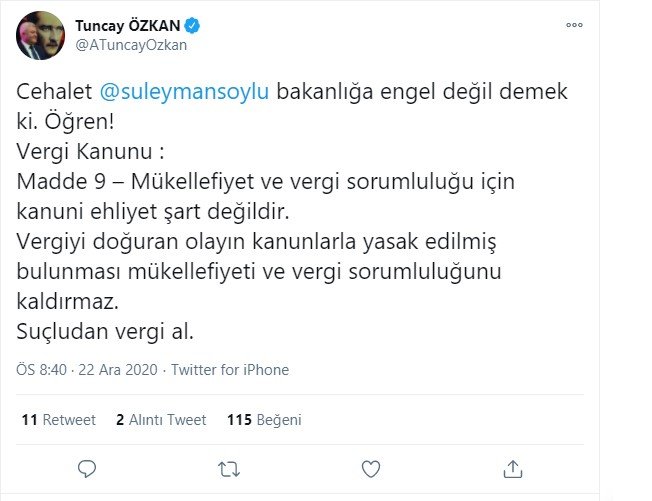Click the 'Suçludan vergi al.' closing line
The height and width of the screenshot is (501, 652).
click(x=105, y=331)
